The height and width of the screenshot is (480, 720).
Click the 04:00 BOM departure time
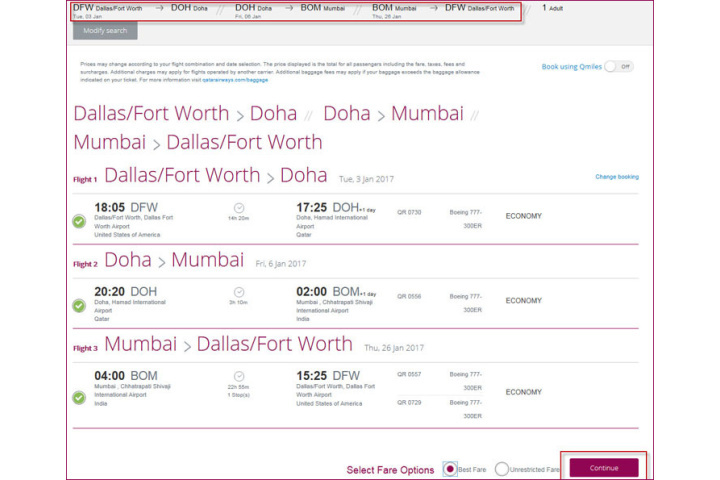(126, 376)
